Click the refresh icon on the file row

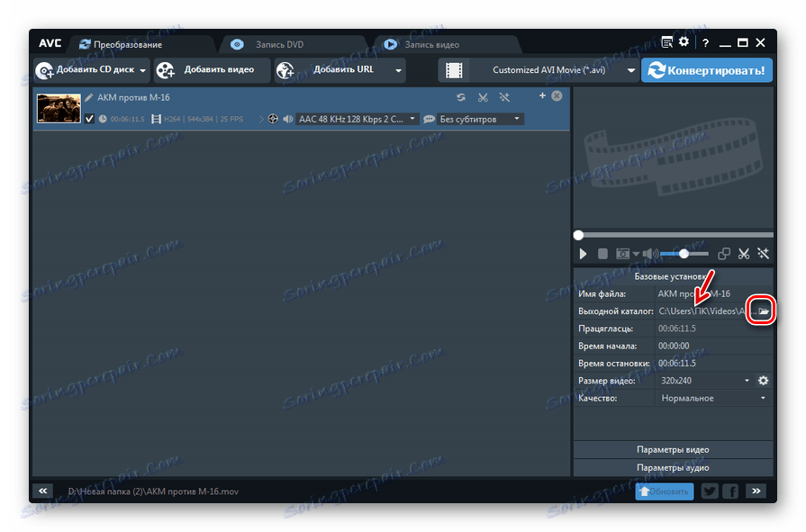pos(461,97)
